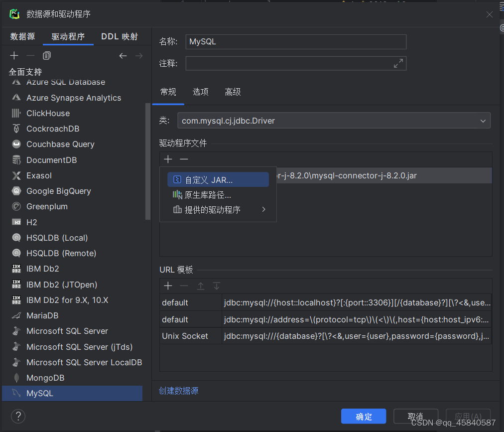Image resolution: width=504 pixels, height=432 pixels.
Task: Choose 自定义 JAR... from the popup menu
Action: (x=218, y=179)
